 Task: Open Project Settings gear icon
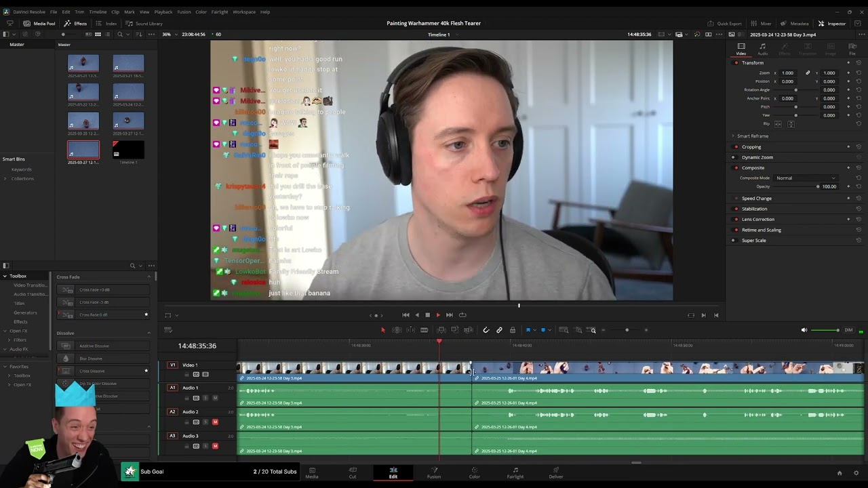[x=856, y=473]
